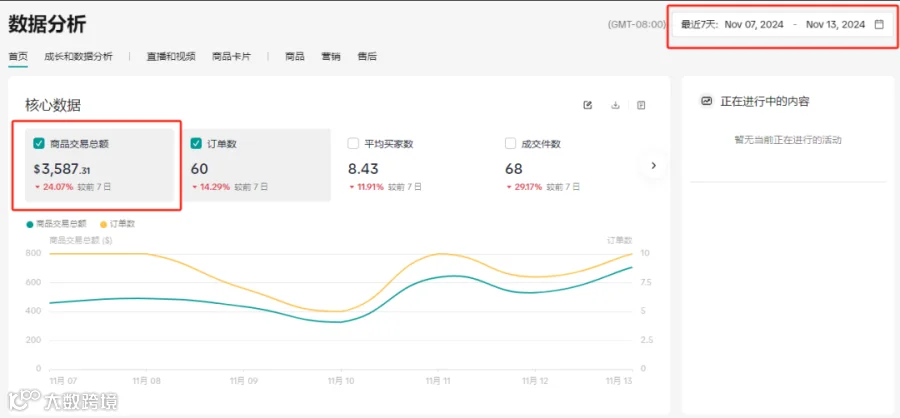
Task: Show more metrics with right chevron arrow
Action: 653,165
